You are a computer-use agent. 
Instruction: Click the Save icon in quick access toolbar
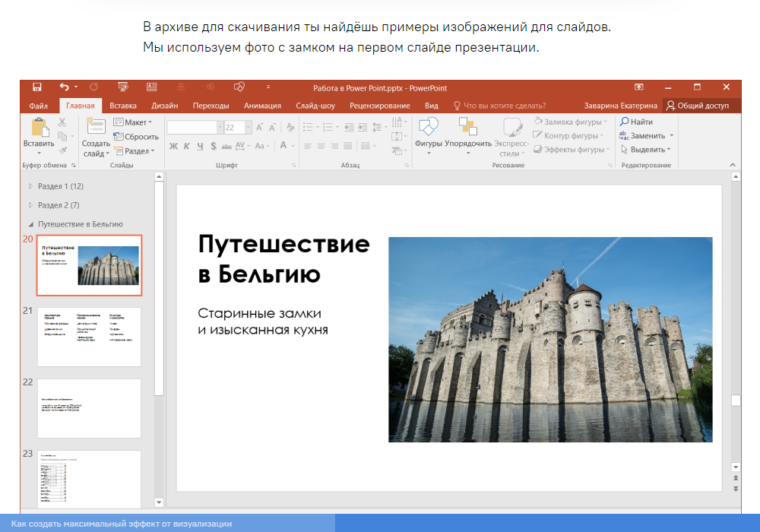(x=36, y=87)
